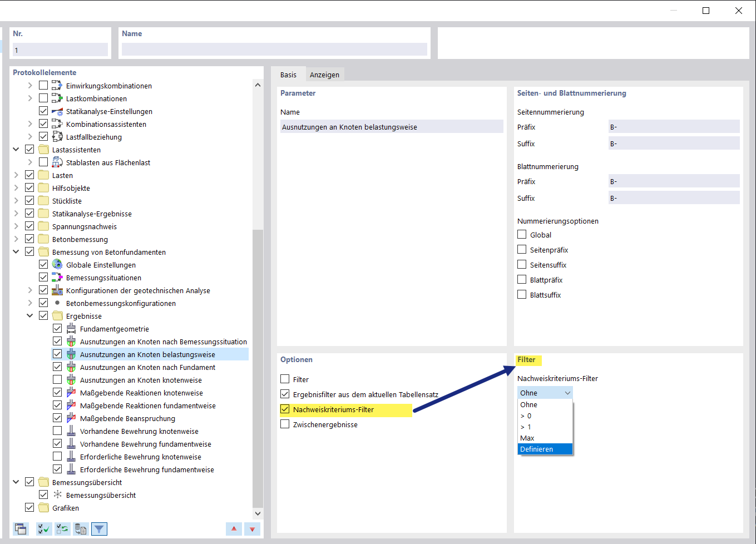Screen dimensions: 756x544
Task: Check the Seitensuffix option
Action: [x=522, y=265]
